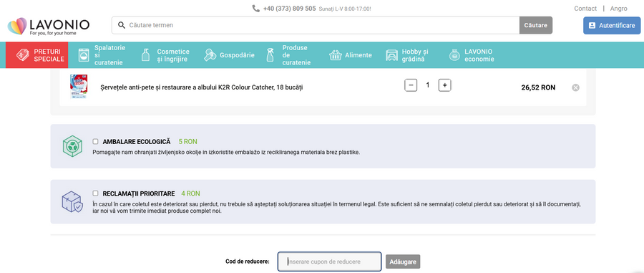This screenshot has height=273, width=644.
Task: Click the AMBALARE ECOLOGICĂ label
Action: 137,141
